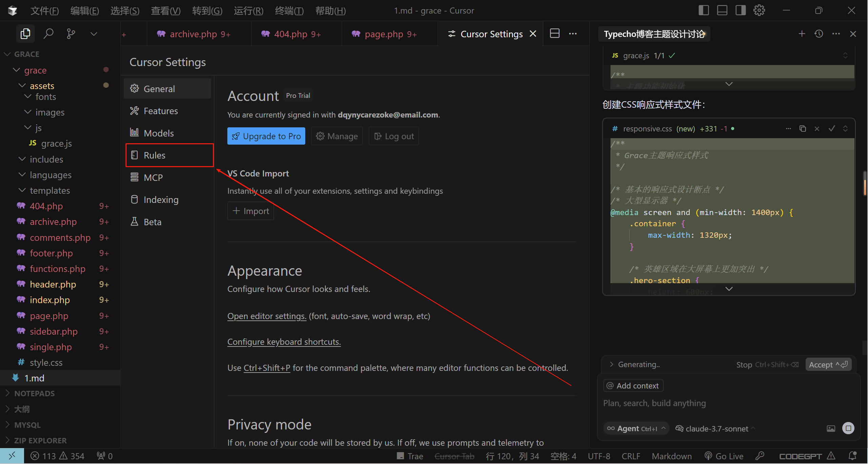
Task: Close the chat panel
Action: (x=853, y=34)
